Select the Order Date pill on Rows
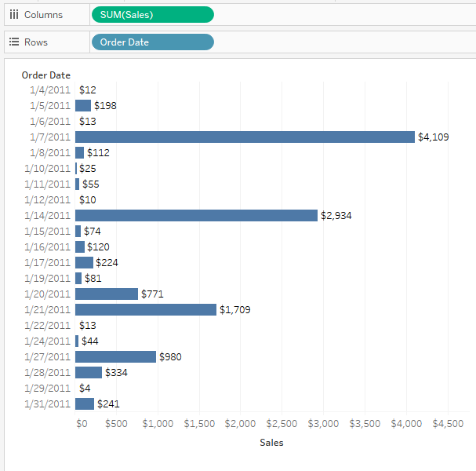476x471 pixels. (152, 42)
